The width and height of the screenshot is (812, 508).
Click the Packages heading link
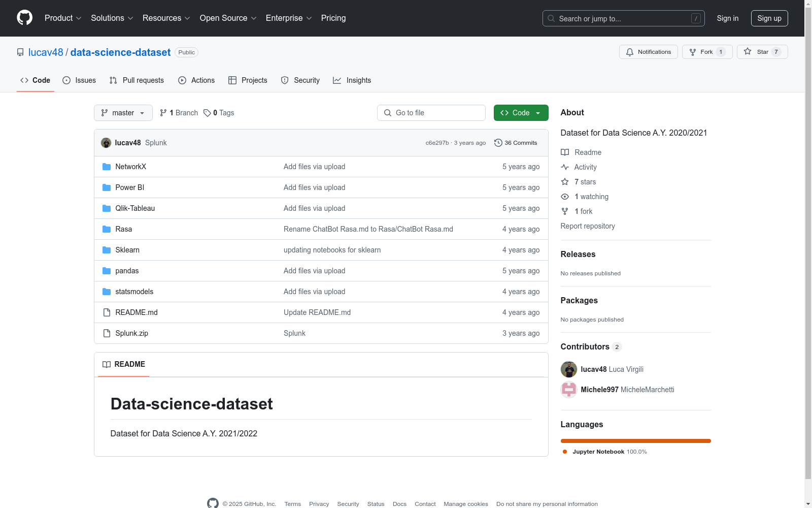579,301
